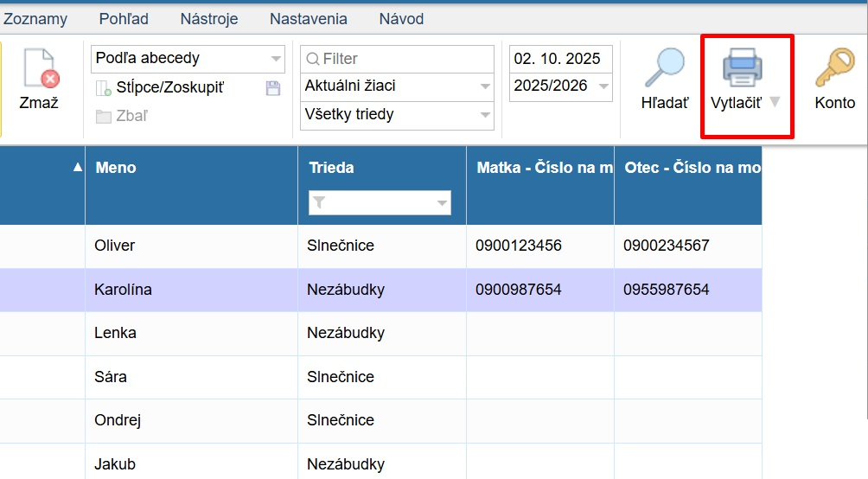Click the Zbaľ folder icon
Screen dimensions: 868x479
104,116
